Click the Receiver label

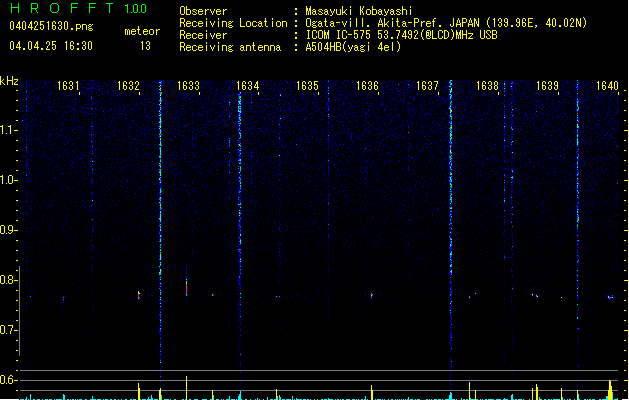click(x=203, y=35)
